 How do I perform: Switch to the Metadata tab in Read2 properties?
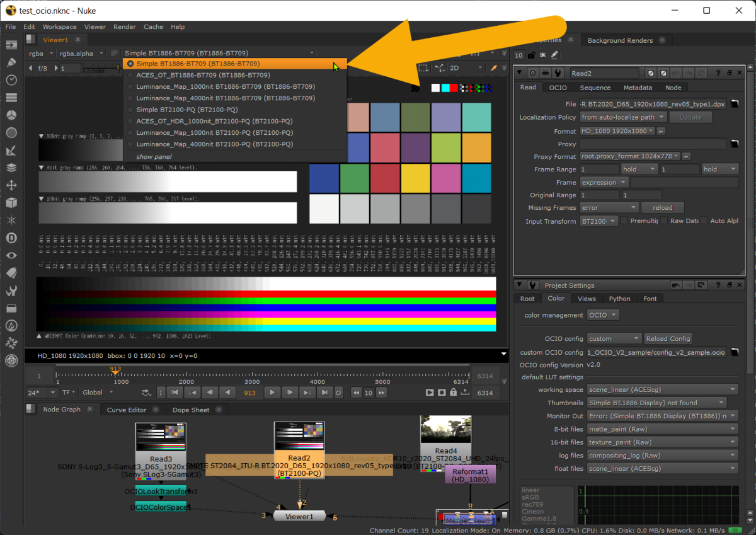638,87
